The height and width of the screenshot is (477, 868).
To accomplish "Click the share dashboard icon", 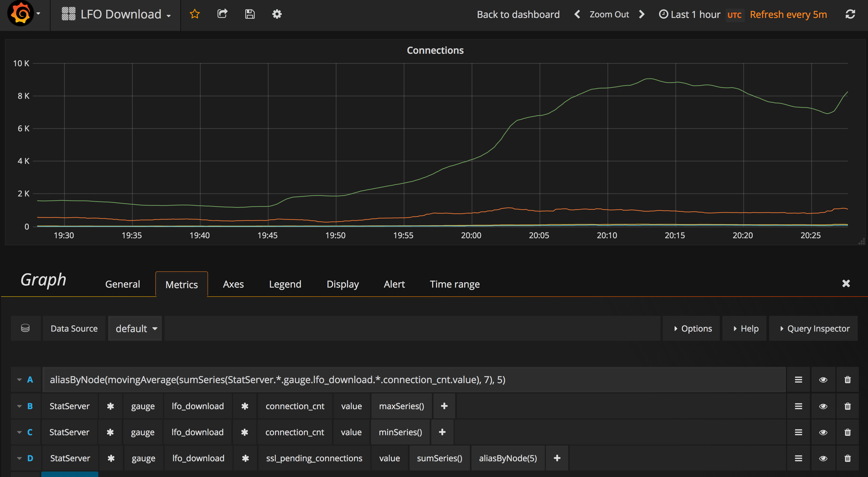I will tap(222, 14).
